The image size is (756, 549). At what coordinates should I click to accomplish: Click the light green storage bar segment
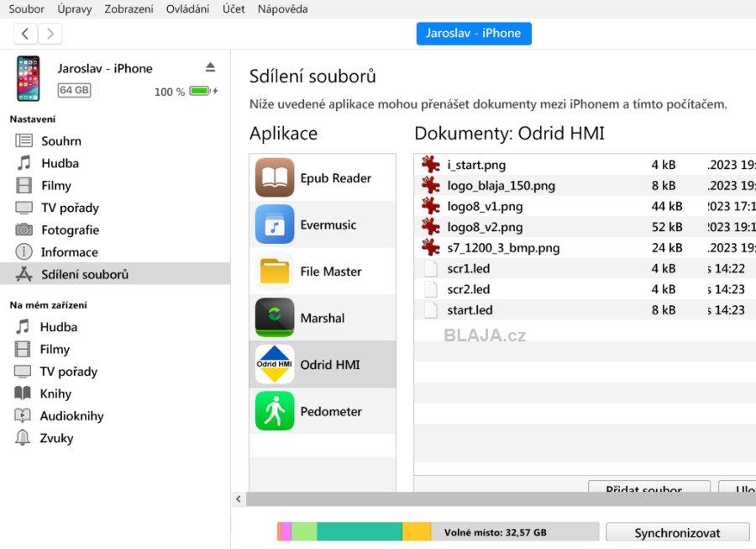click(x=304, y=531)
